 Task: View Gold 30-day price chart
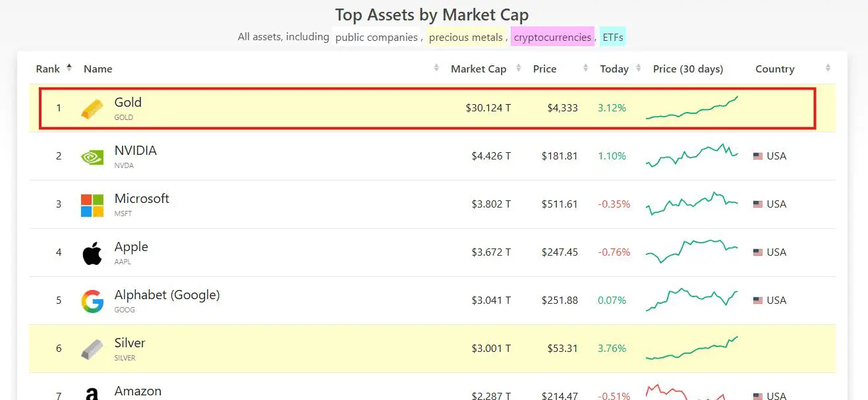tap(692, 108)
